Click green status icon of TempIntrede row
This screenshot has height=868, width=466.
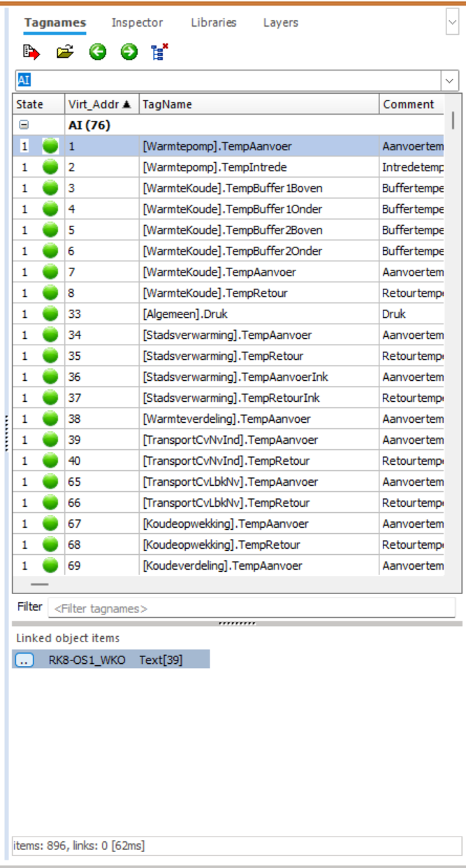click(50, 167)
